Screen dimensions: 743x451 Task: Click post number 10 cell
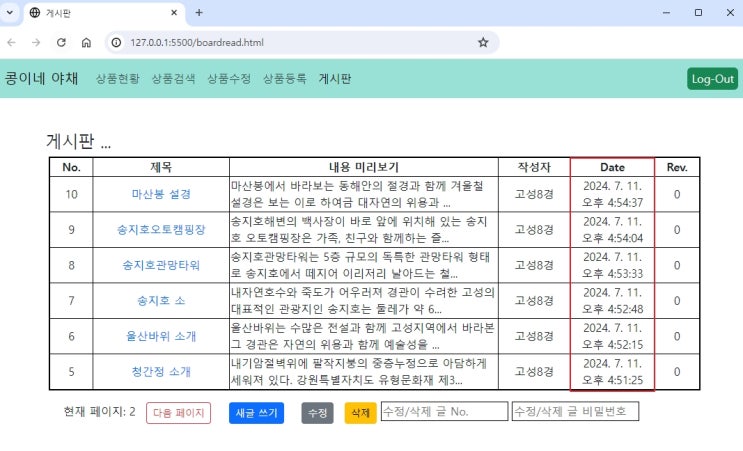pos(72,194)
